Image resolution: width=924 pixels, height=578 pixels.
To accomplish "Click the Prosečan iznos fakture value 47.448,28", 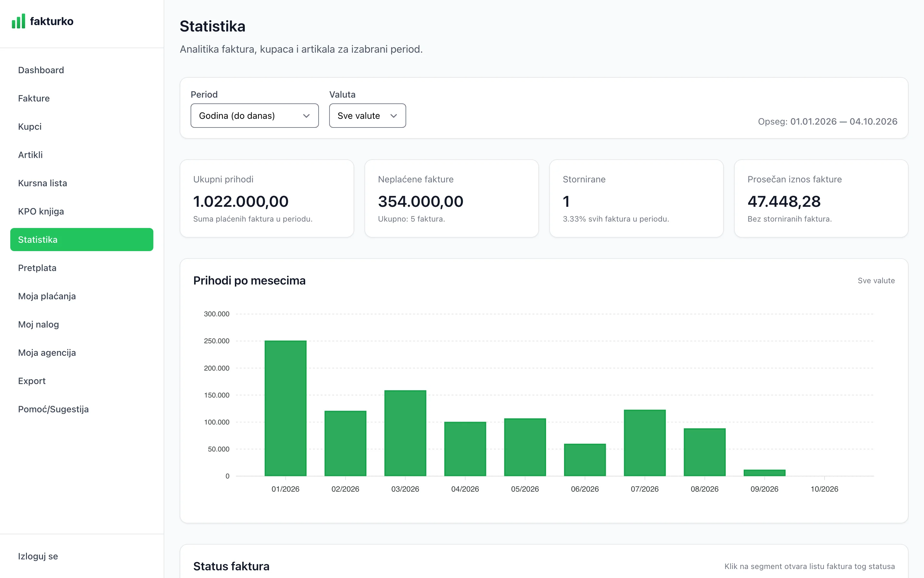I will click(784, 201).
